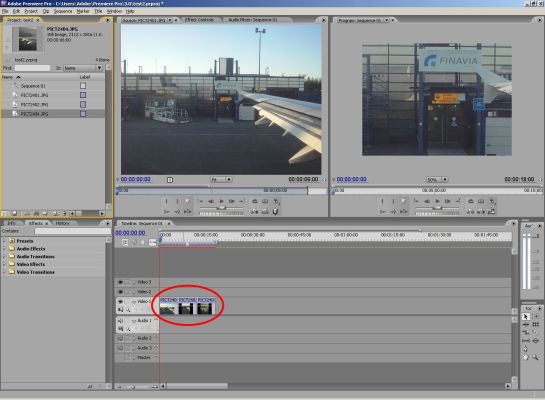Click step forward in Source monitor
Viewport: 545px width, 400px height.
pos(231,201)
